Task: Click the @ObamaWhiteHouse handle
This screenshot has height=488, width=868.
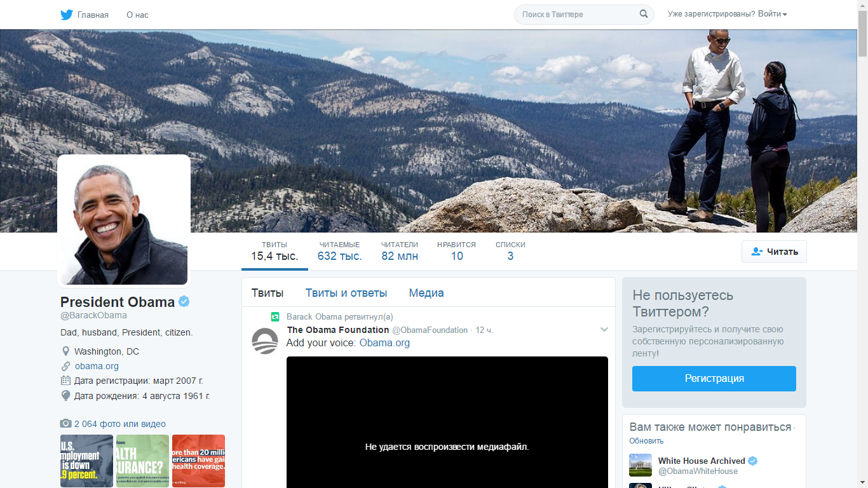Action: click(698, 471)
